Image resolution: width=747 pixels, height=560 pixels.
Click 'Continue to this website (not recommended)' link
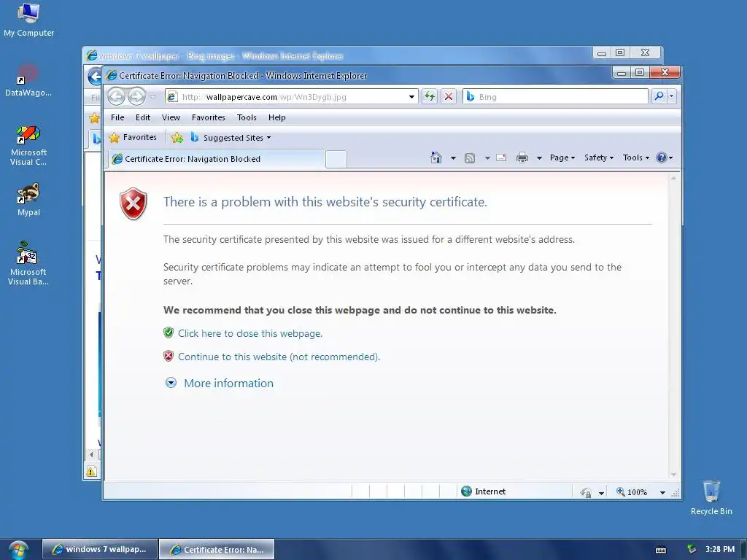click(x=279, y=357)
